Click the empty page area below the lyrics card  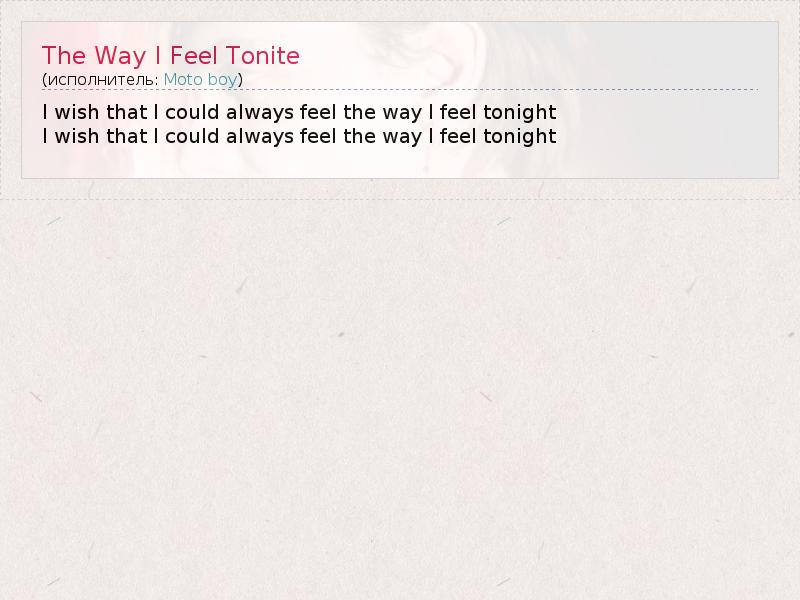tap(400, 400)
